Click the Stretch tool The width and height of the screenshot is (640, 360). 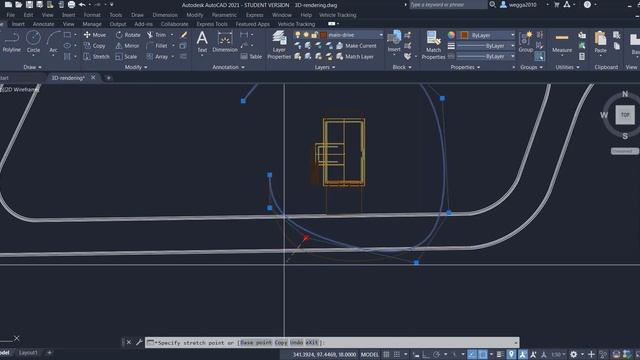pyautogui.click(x=96, y=56)
